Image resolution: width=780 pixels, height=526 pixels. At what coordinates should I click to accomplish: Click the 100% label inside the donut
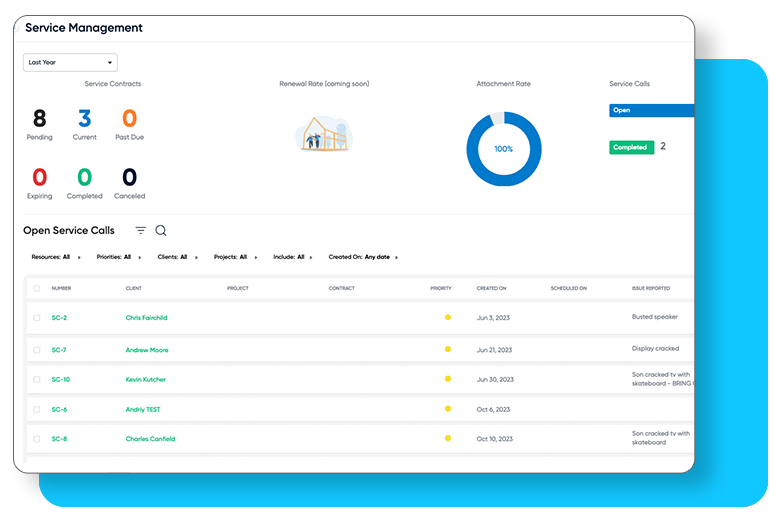(503, 149)
